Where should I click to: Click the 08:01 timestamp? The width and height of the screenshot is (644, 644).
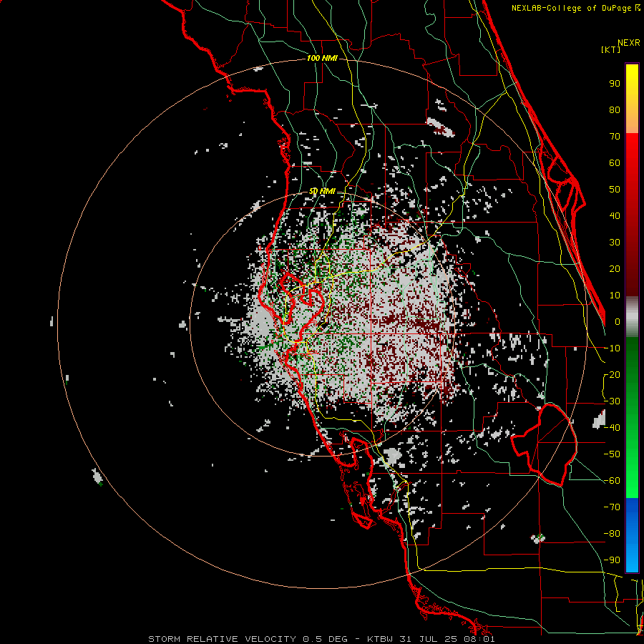[479, 639]
